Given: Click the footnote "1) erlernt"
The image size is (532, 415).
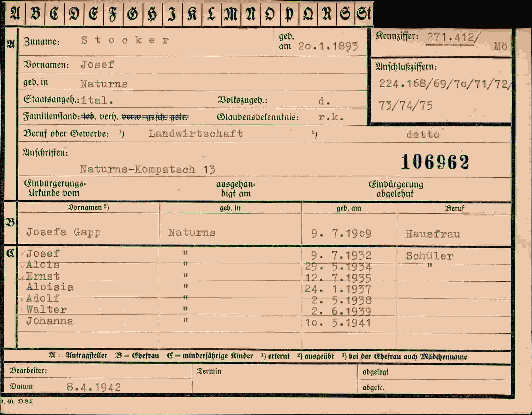Looking at the screenshot, I should 275,356.
